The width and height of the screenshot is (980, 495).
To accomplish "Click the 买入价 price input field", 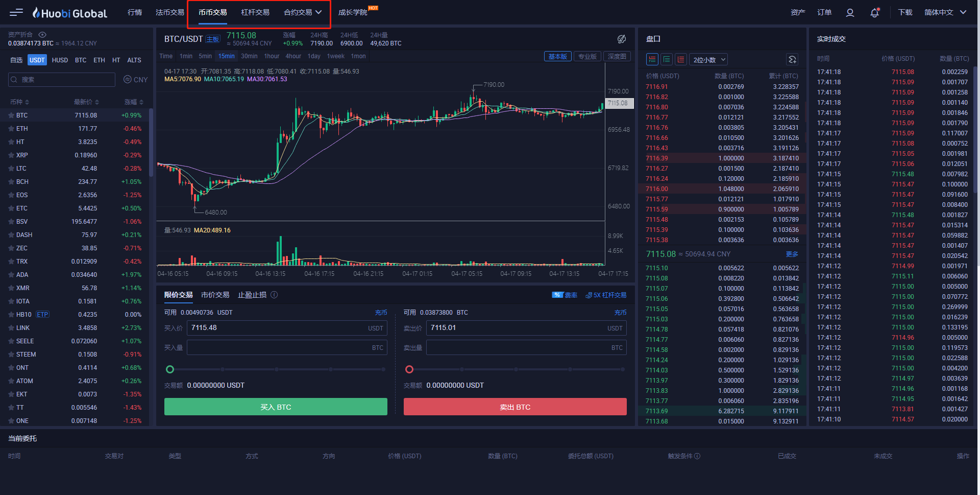I will [287, 328].
